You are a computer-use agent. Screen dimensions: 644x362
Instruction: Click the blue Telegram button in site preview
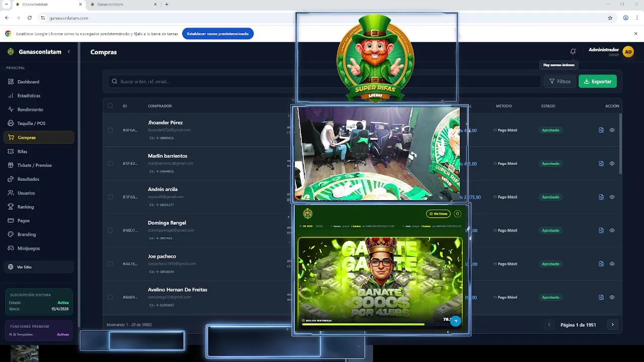tap(456, 321)
